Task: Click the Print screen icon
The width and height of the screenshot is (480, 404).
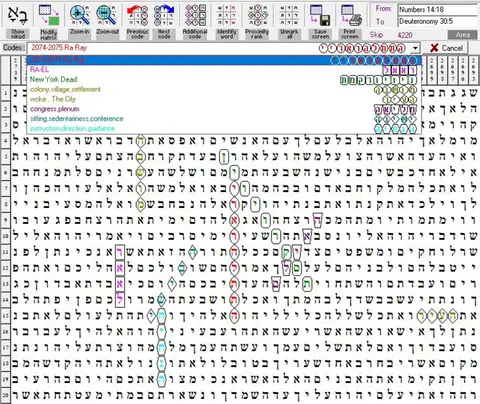Action: (x=351, y=15)
